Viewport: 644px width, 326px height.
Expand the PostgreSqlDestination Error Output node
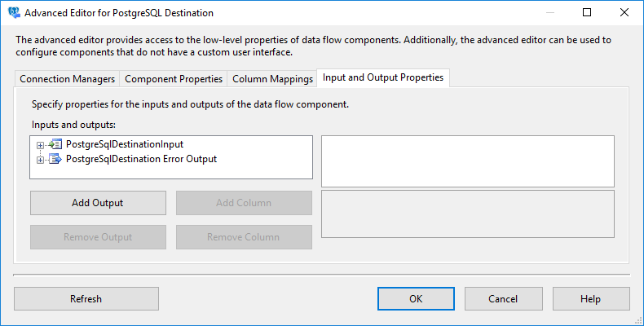(x=39, y=160)
